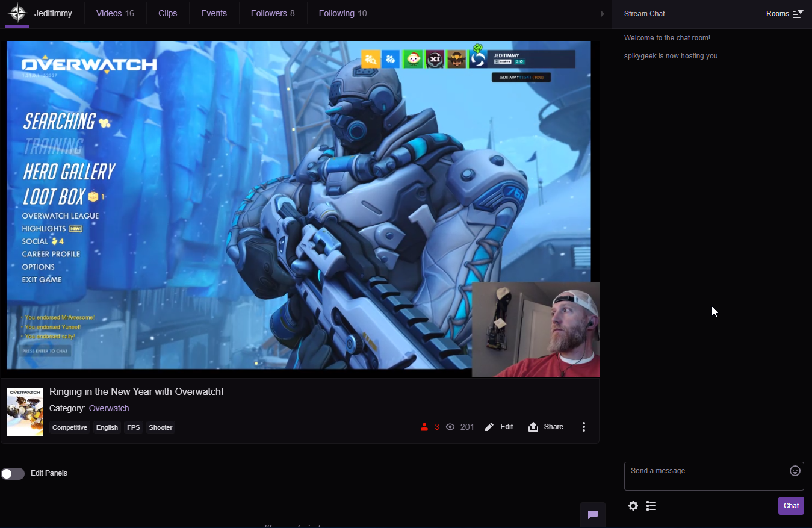Select the Shooter tag

click(161, 427)
